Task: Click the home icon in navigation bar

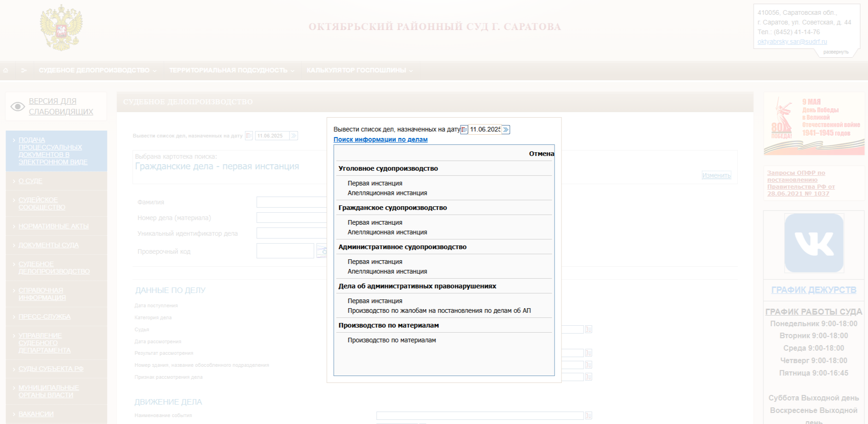Action: point(6,71)
